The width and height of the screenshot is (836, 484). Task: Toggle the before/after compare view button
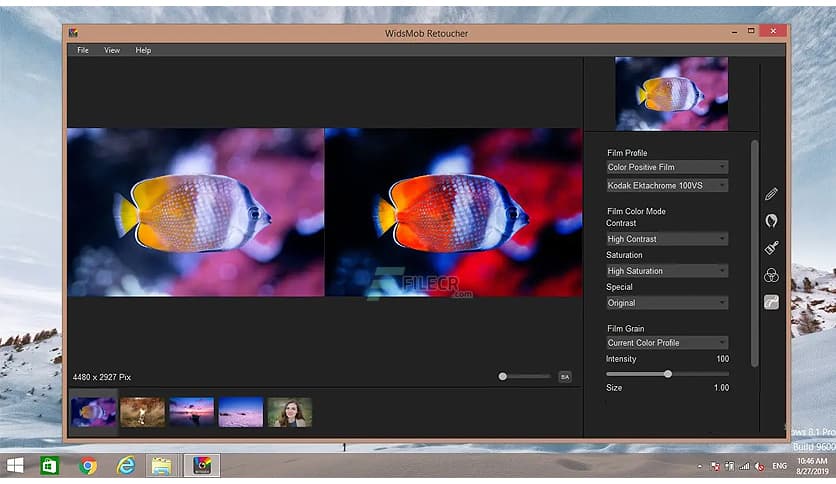[565, 377]
